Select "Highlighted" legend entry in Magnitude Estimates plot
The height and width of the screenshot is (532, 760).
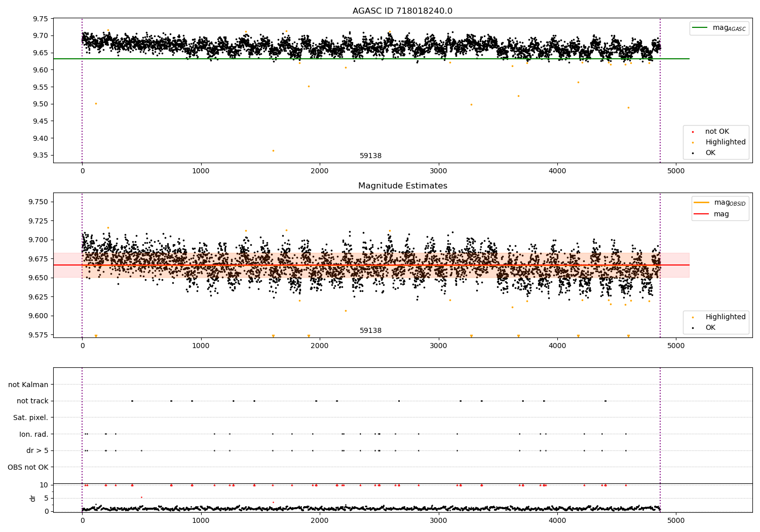(726, 317)
